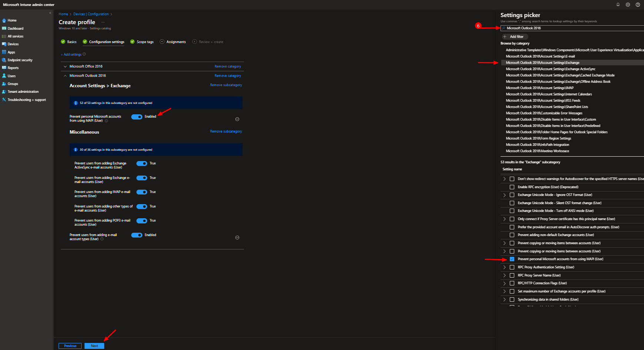Click the Endpoint security shield icon

coord(4,60)
